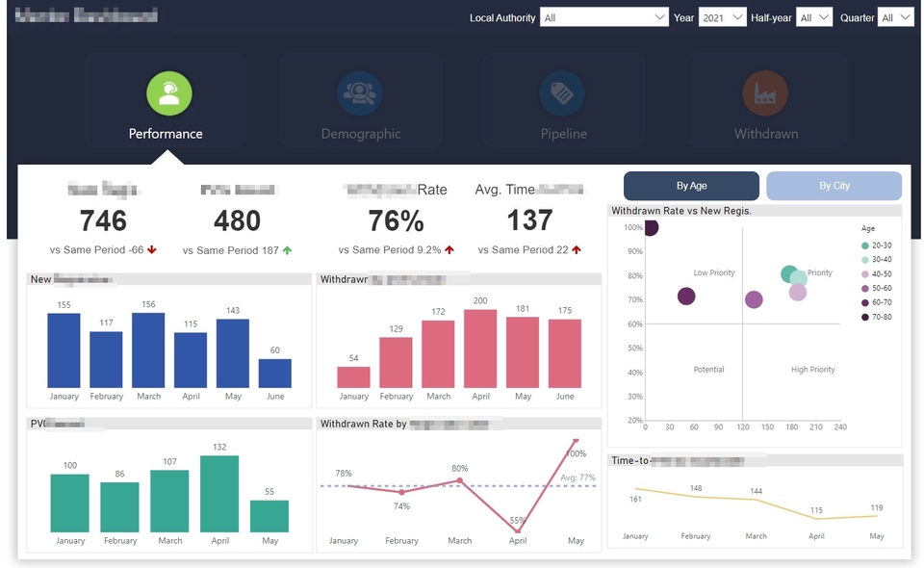Image resolution: width=924 pixels, height=568 pixels.
Task: Select the By Age button
Action: click(691, 186)
